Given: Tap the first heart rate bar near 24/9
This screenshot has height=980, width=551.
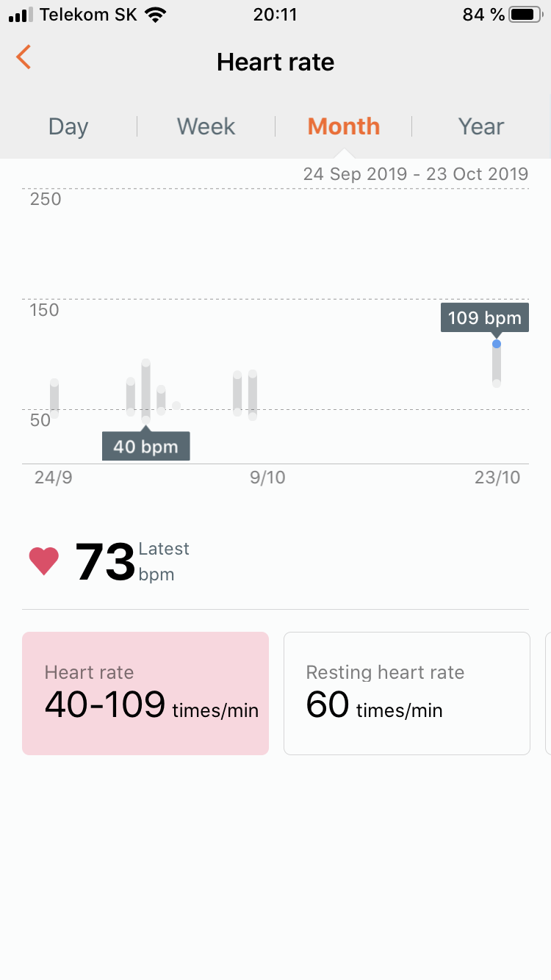Looking at the screenshot, I should click(x=54, y=399).
